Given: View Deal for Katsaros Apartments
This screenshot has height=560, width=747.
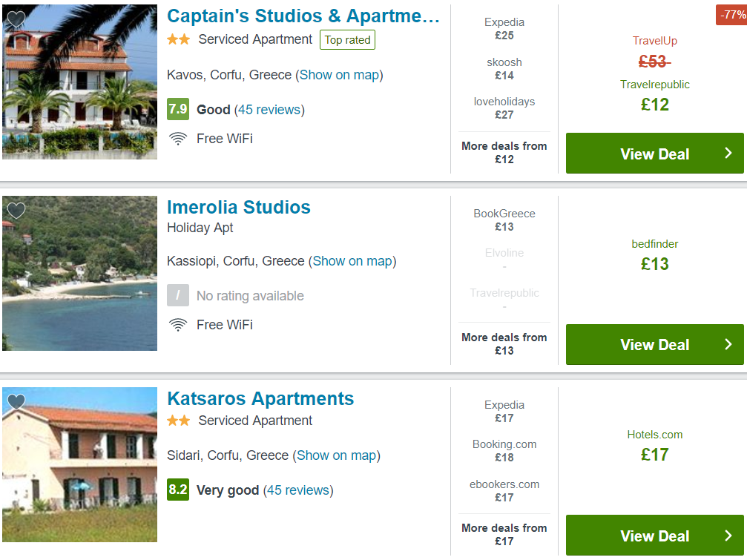Looking at the screenshot, I should pyautogui.click(x=654, y=536).
